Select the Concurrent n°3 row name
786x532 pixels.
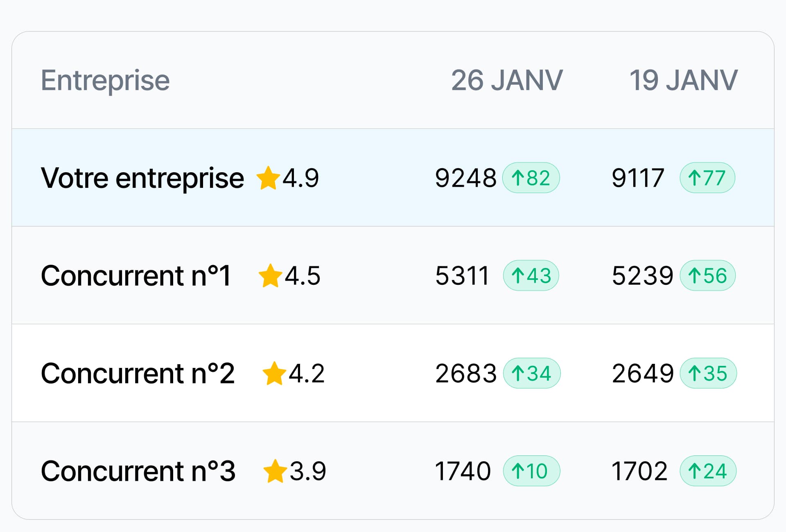tap(138, 471)
